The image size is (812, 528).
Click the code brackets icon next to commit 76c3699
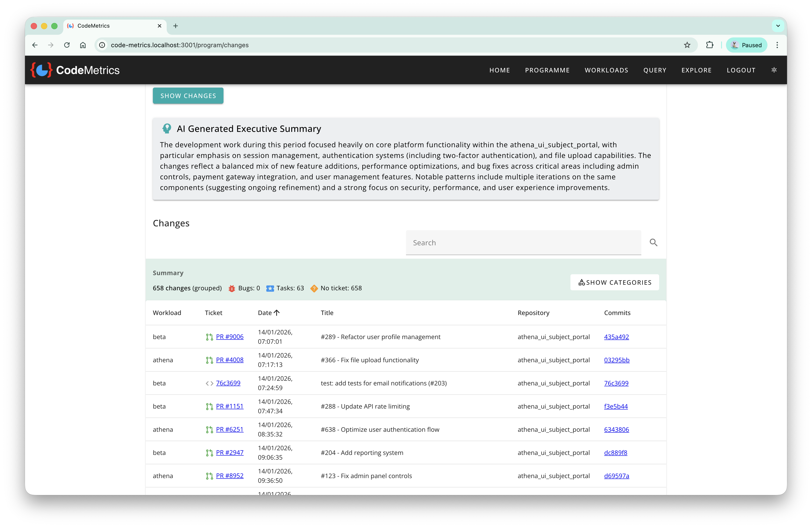point(209,383)
